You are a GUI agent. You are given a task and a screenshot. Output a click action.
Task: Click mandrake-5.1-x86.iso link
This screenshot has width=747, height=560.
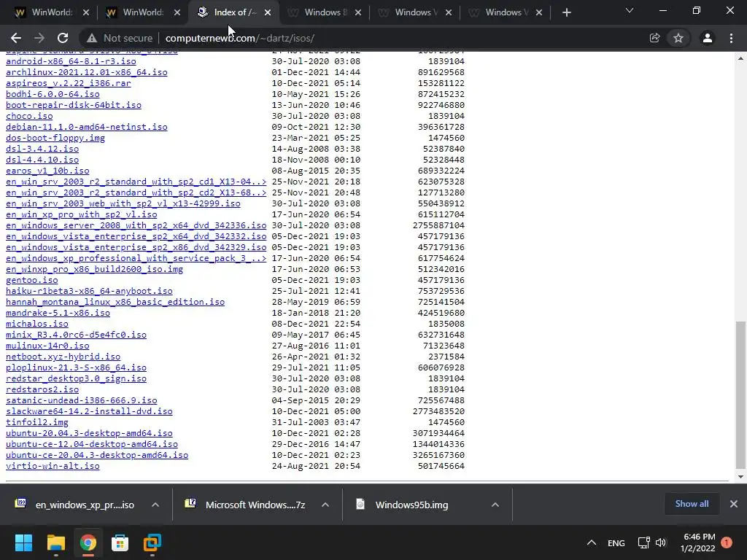58,313
